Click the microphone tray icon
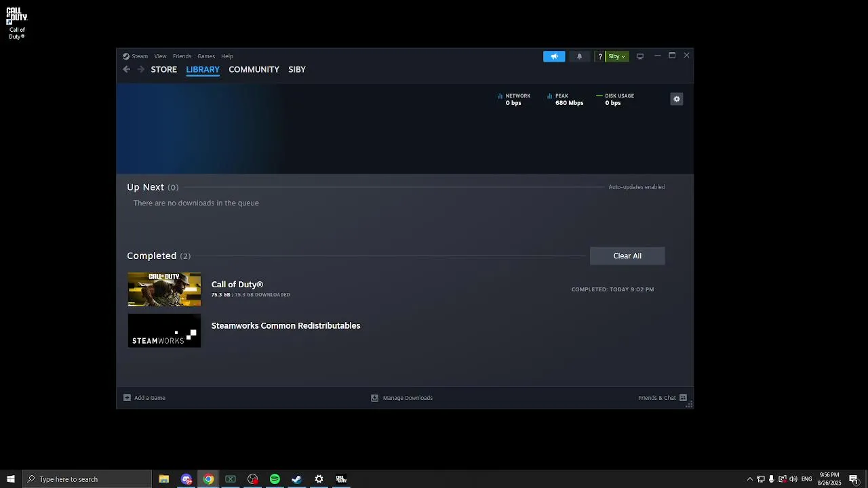The width and height of the screenshot is (868, 488). pyautogui.click(x=771, y=479)
